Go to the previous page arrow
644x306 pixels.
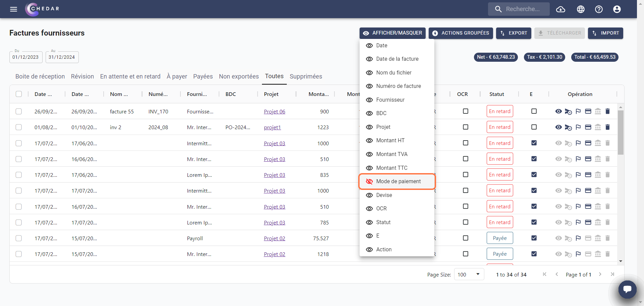pyautogui.click(x=557, y=274)
